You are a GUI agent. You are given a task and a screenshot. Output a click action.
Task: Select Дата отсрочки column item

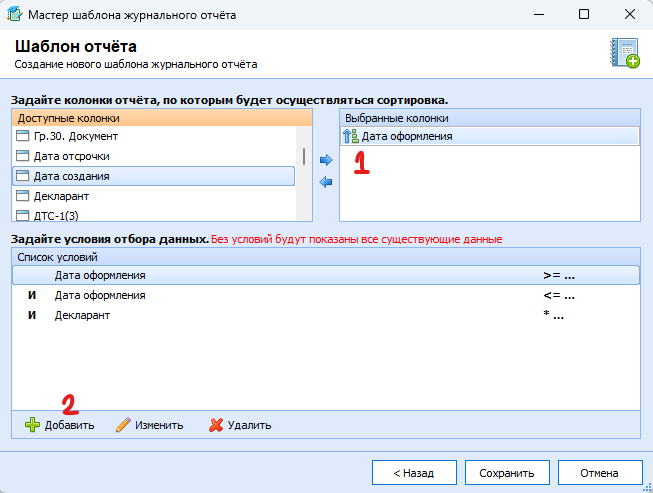[x=71, y=156]
